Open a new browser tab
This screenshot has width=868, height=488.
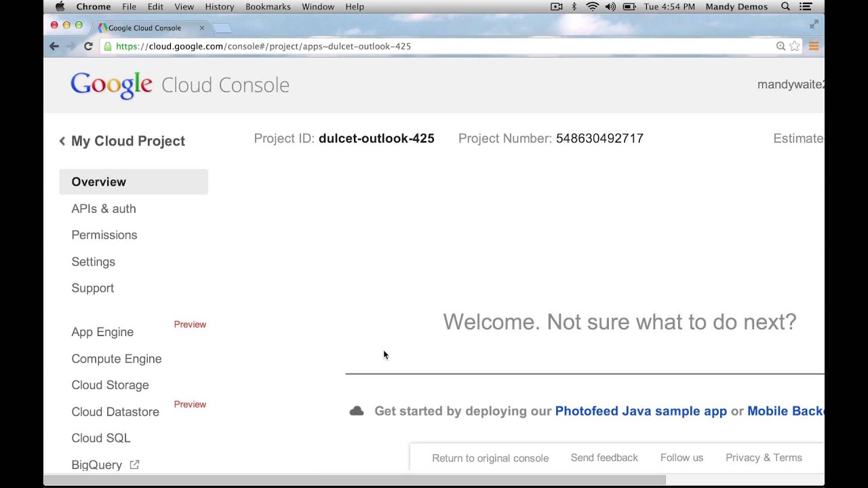pos(222,28)
